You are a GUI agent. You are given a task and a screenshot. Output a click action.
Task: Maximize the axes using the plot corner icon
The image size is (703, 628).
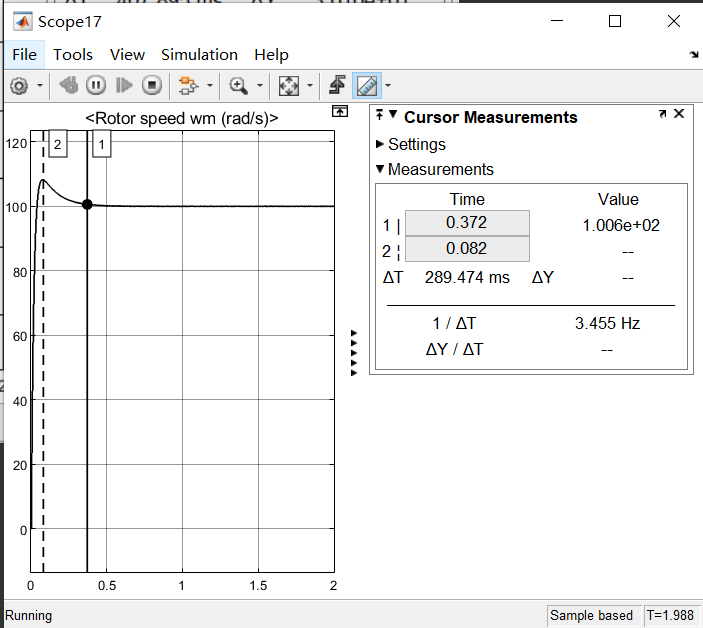[340, 111]
